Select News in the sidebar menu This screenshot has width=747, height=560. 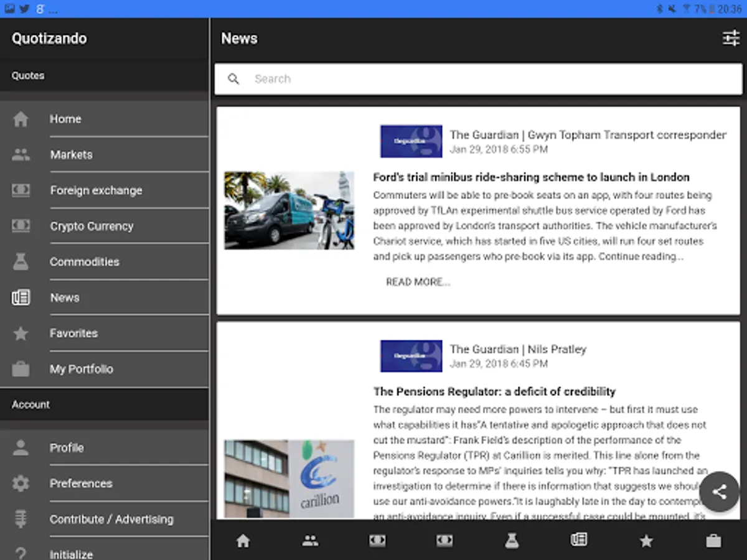point(105,297)
